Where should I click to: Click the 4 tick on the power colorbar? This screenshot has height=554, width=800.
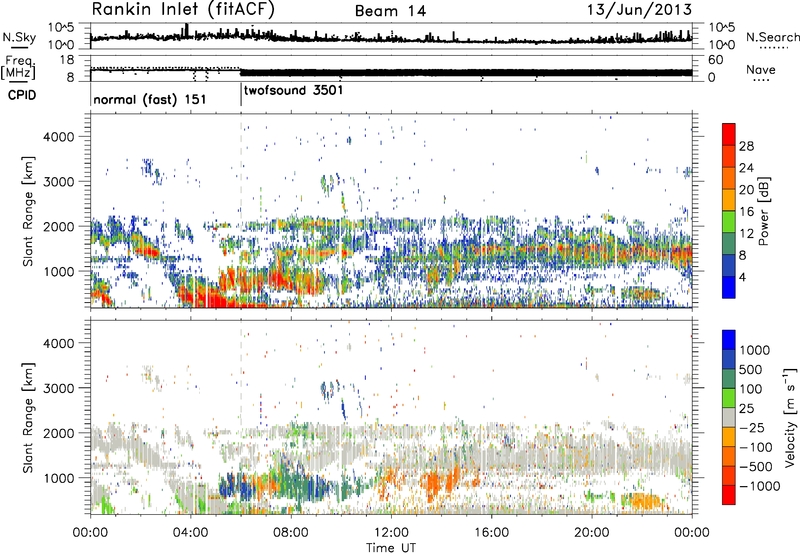pyautogui.click(x=743, y=278)
